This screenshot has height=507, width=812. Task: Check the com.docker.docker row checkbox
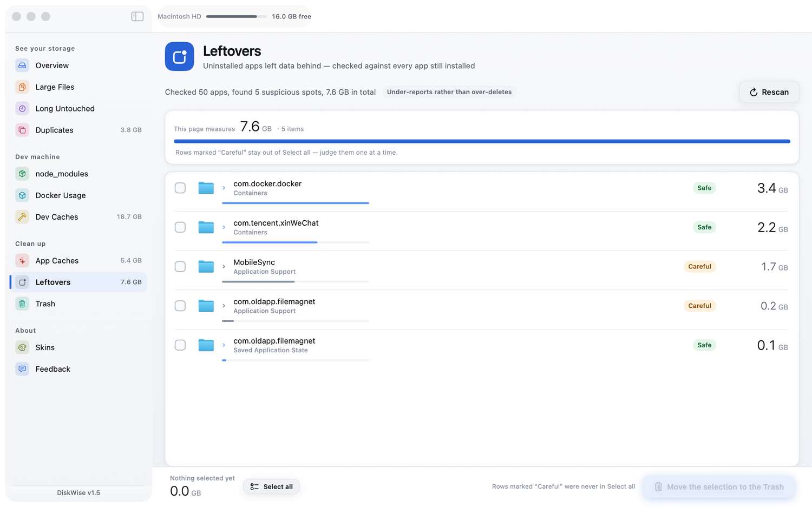(x=180, y=188)
